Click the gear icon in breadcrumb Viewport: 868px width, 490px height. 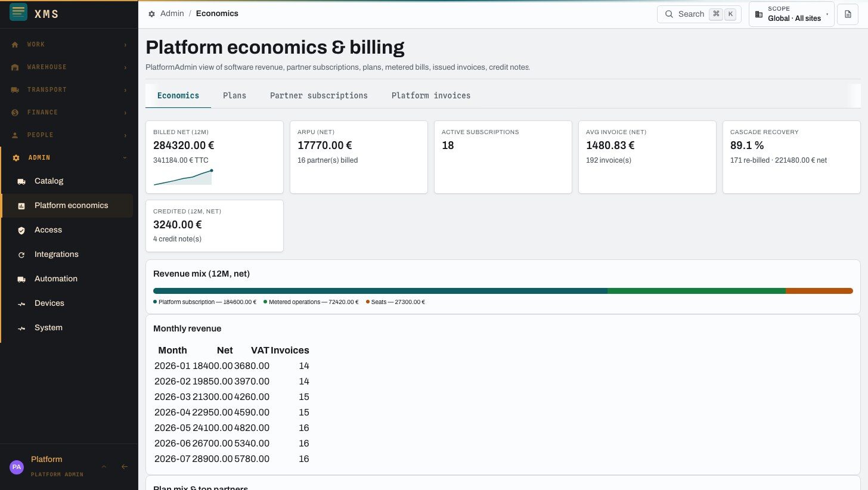pos(151,14)
